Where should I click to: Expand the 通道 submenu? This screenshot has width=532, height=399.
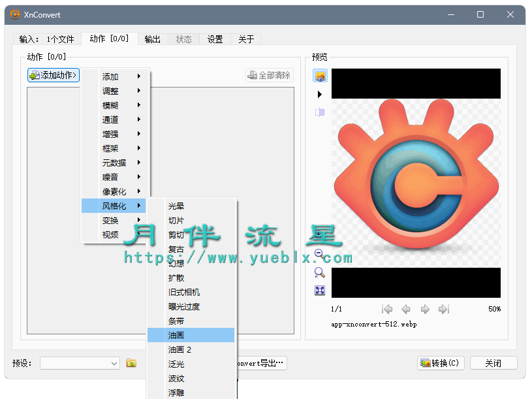[115, 120]
